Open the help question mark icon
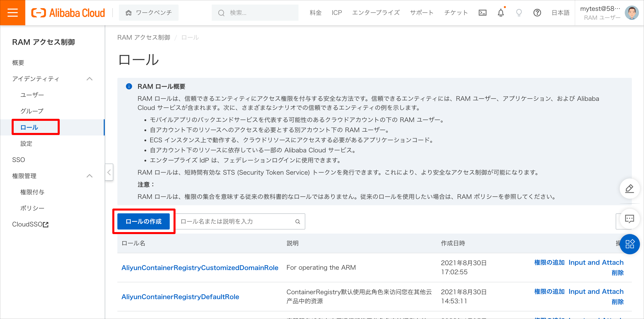 coord(537,13)
